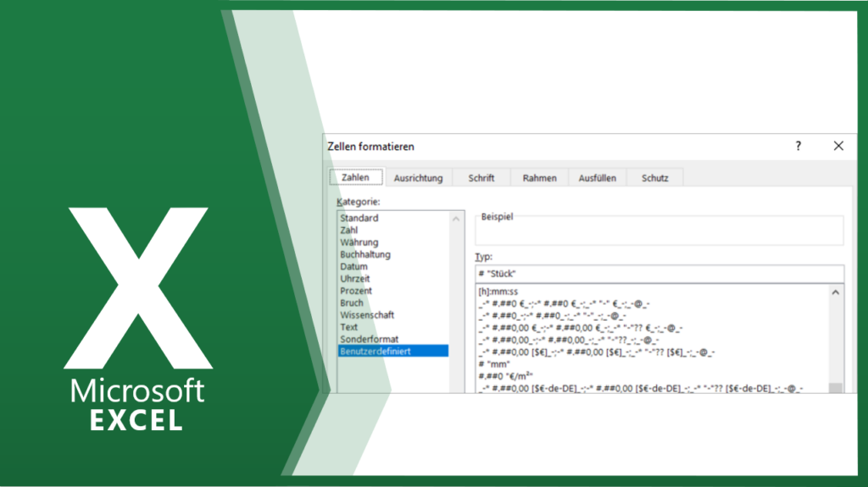Click the format code list scrollbar thumb
This screenshot has width=868, height=487.
point(836,388)
